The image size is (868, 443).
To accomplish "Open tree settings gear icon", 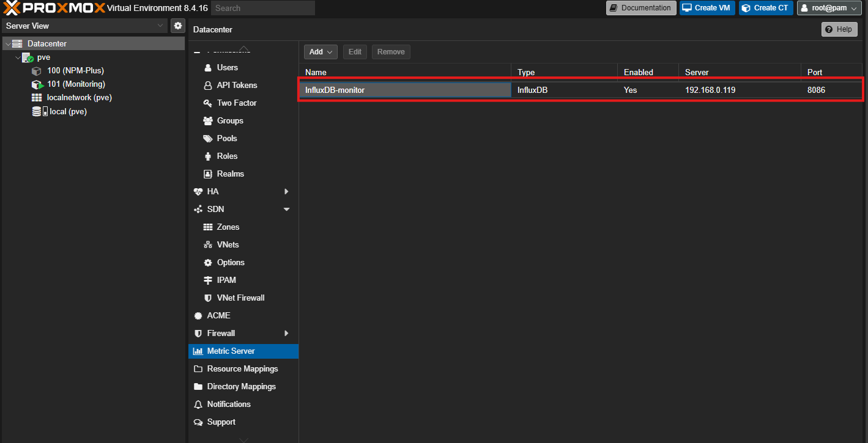I will coord(178,26).
